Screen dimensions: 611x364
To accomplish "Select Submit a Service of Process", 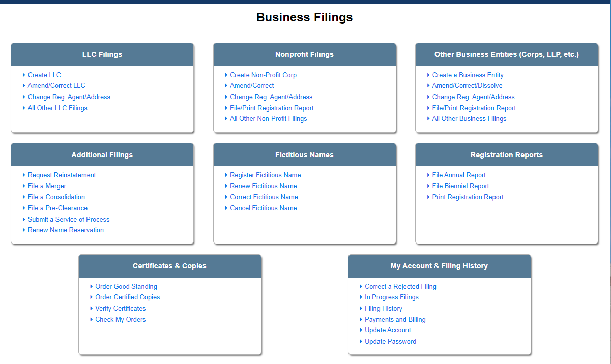I will pos(68,219).
